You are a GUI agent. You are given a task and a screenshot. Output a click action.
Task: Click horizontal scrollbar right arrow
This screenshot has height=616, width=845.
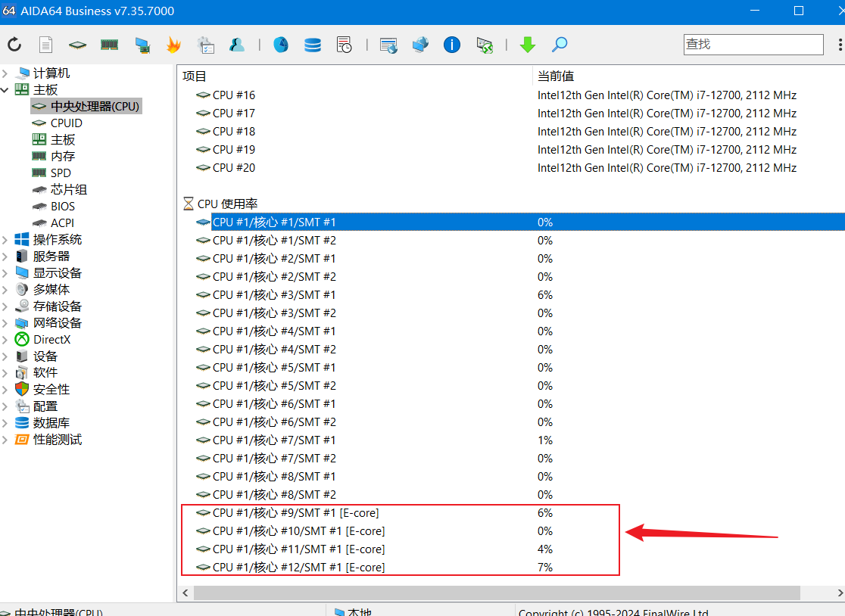(x=840, y=593)
